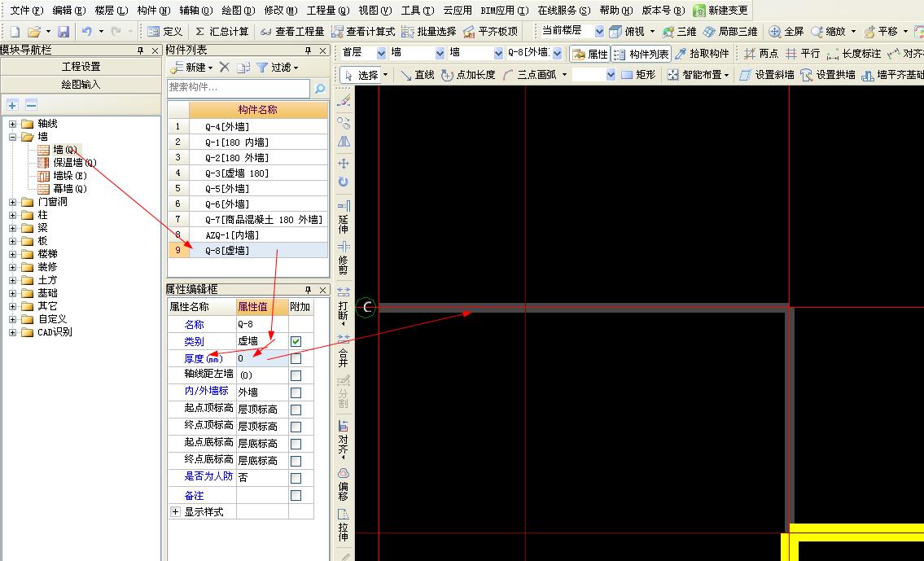Open the 编辑(E) menu
924x561 pixels.
point(69,10)
